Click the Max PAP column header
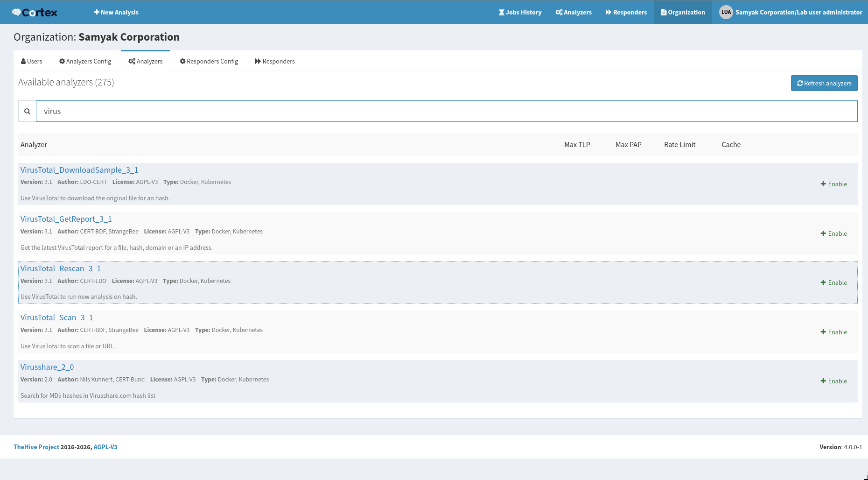The height and width of the screenshot is (480, 868). 629,145
